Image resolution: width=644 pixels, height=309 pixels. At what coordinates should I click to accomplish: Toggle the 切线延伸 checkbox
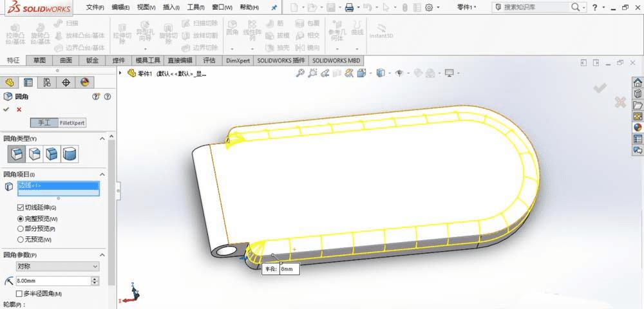(x=20, y=207)
